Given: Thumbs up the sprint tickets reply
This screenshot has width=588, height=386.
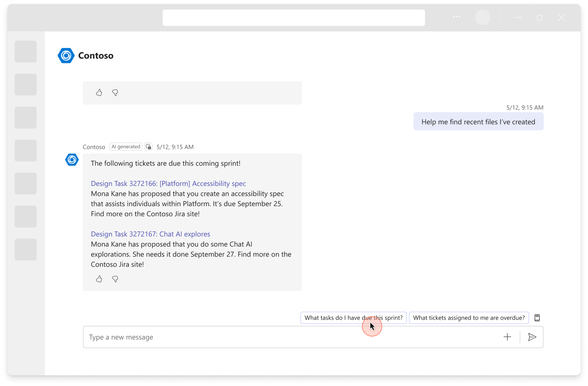Looking at the screenshot, I should (99, 279).
